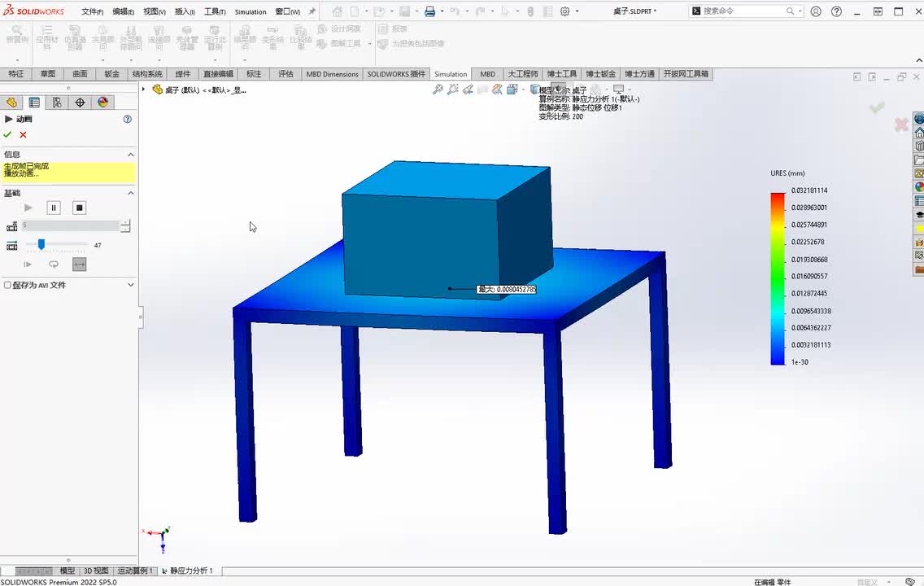
Task: Expand the save as AVI options
Action: pos(131,285)
